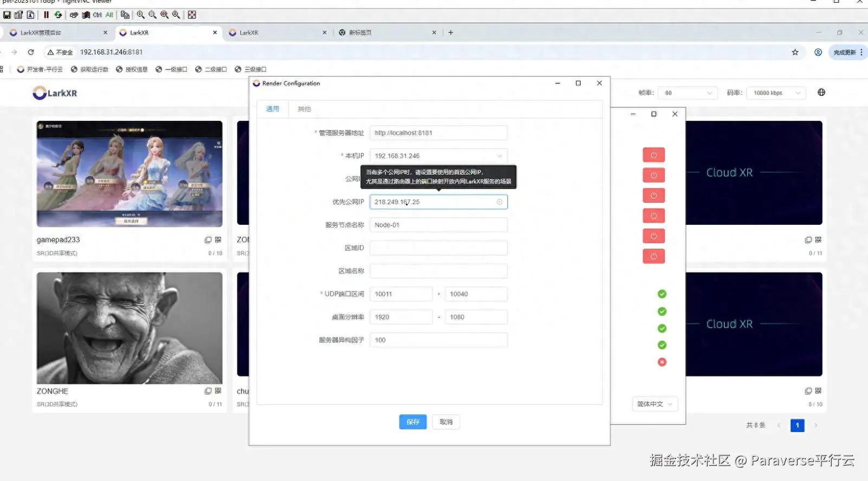This screenshot has height=481, width=868.
Task: Toggle the Ctrl key toolbar button
Action: 98,15
